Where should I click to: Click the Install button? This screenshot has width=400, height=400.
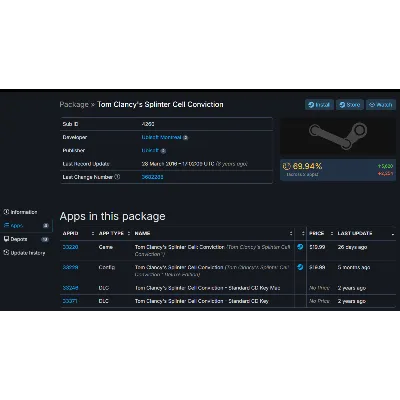(x=319, y=105)
